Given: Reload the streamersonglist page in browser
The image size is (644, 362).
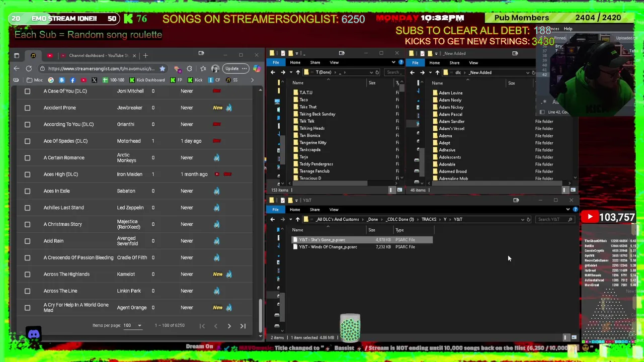Looking at the screenshot, I should (29, 68).
